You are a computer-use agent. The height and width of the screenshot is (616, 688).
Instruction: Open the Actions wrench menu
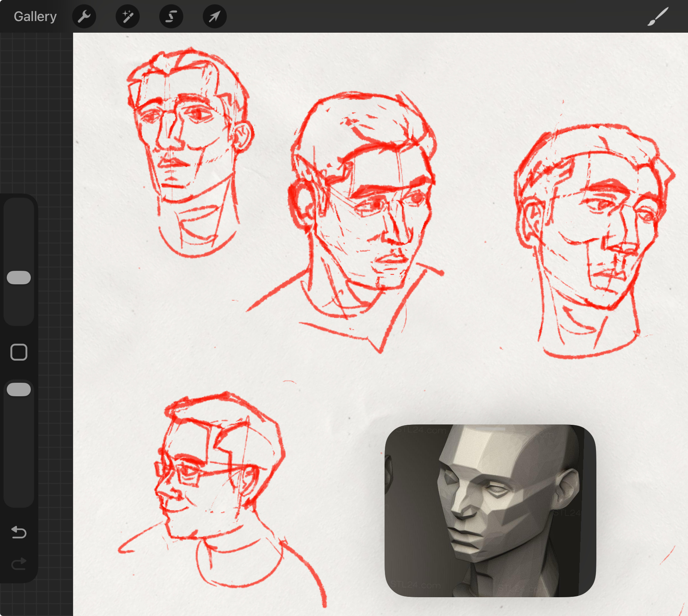84,17
